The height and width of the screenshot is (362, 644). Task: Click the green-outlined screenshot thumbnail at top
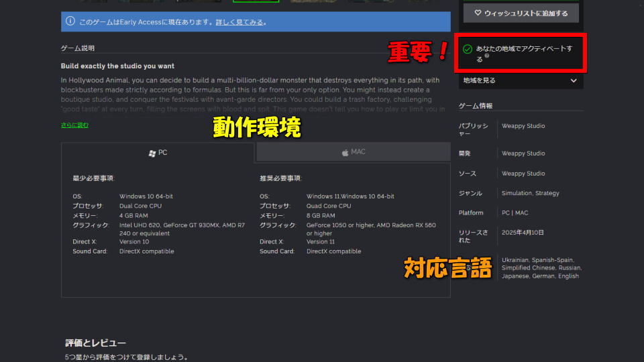pos(256,1)
